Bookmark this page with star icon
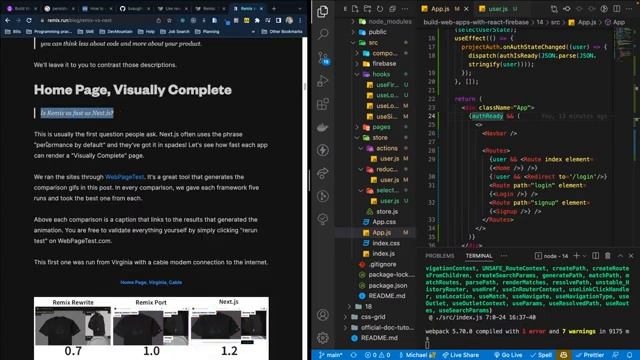Screen dimensions: 640x360 (169, 20)
